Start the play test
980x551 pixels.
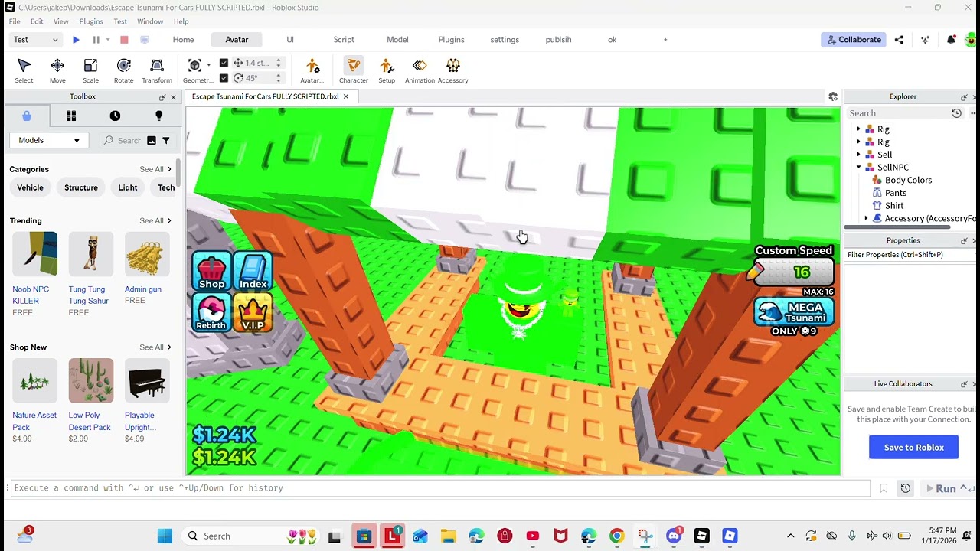coord(76,40)
